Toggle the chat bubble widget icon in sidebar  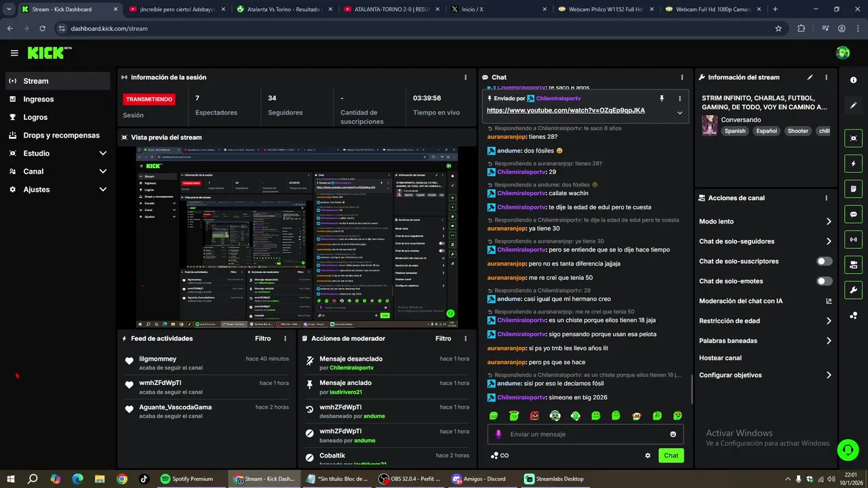tap(853, 214)
